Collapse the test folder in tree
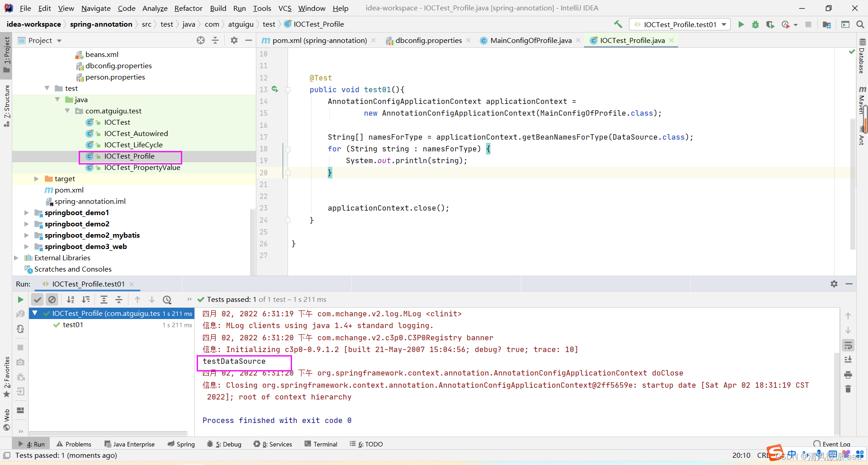868x465 pixels. [47, 88]
